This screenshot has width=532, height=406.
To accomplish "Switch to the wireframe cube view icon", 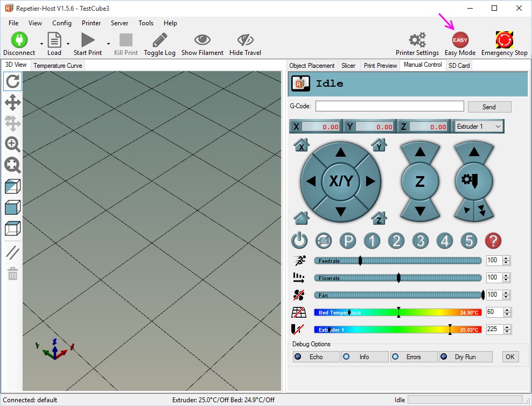I will tap(12, 228).
